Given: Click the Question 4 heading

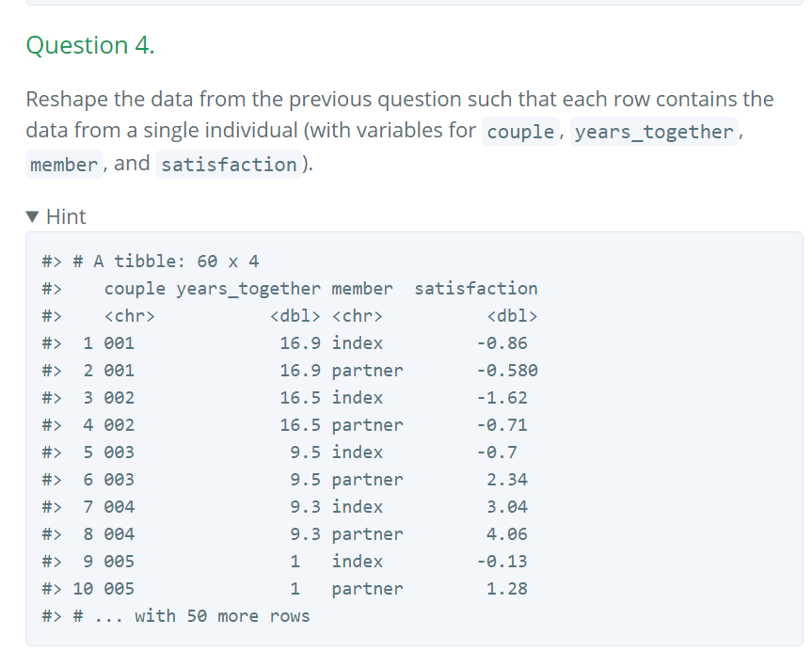Looking at the screenshot, I should 90,45.
